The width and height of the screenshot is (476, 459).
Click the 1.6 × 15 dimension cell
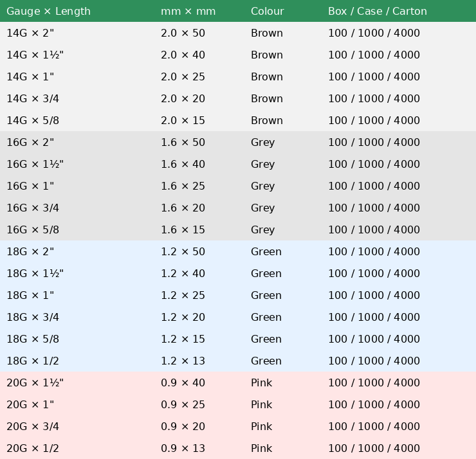pyautogui.click(x=183, y=230)
